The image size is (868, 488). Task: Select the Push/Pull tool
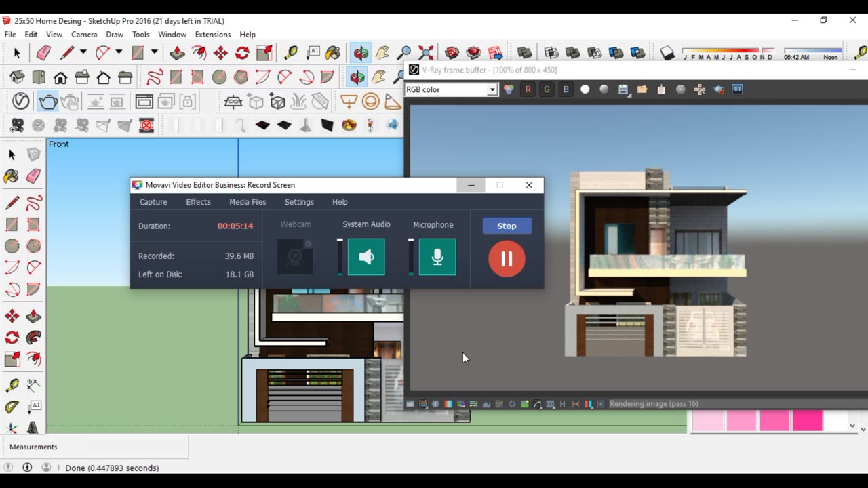177,53
